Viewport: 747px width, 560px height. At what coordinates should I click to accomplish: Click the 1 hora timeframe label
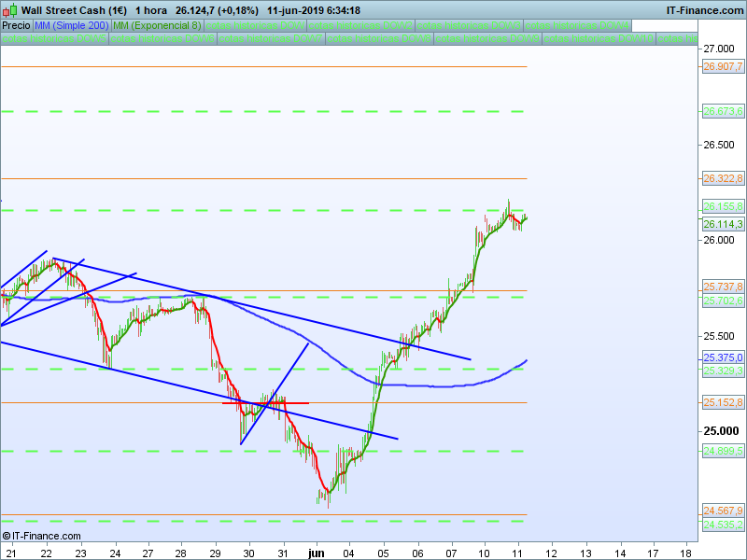point(151,10)
